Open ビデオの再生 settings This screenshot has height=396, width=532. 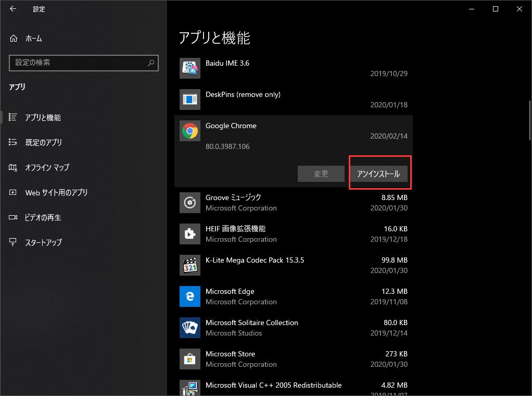tap(43, 217)
